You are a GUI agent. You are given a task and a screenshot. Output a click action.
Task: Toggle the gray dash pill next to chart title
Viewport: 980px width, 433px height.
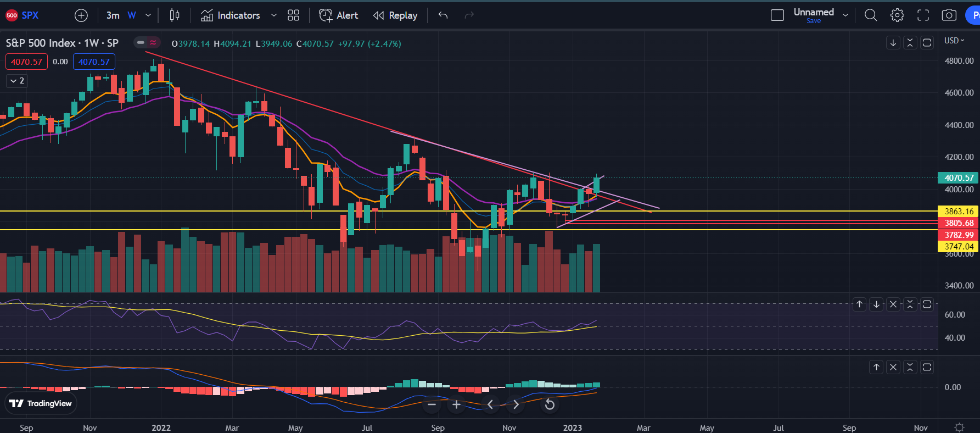(x=141, y=42)
